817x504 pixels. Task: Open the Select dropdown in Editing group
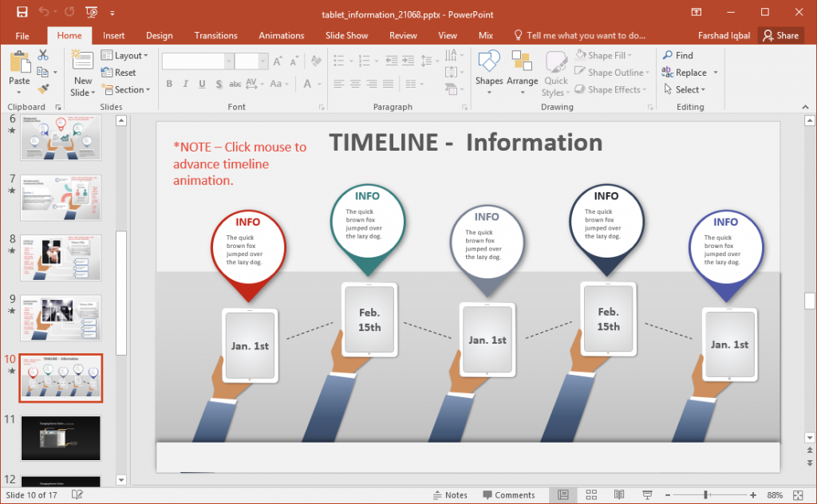click(686, 89)
